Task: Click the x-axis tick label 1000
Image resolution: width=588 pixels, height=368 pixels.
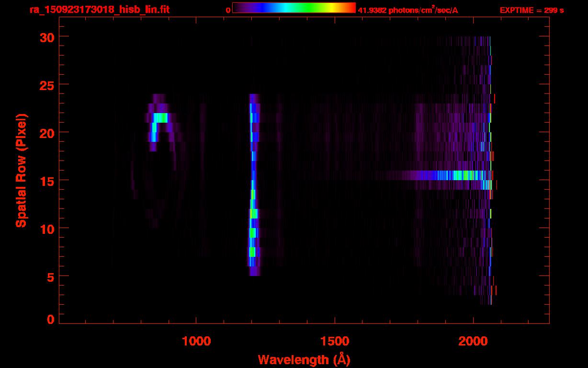Action: (196, 341)
